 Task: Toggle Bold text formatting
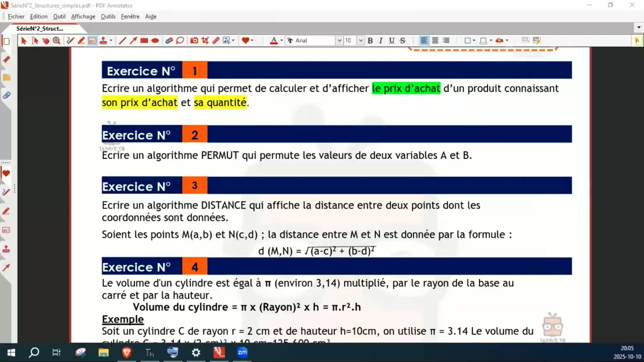tap(370, 41)
